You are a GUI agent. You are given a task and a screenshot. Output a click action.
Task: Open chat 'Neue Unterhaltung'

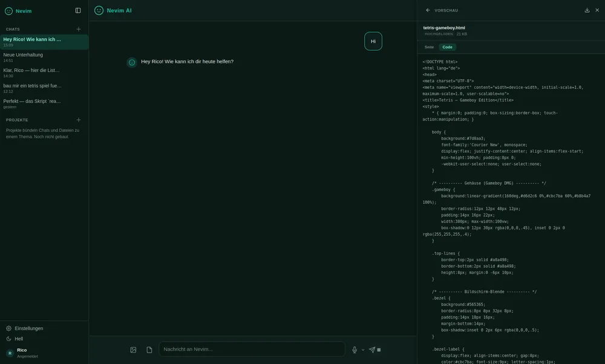tap(44, 57)
